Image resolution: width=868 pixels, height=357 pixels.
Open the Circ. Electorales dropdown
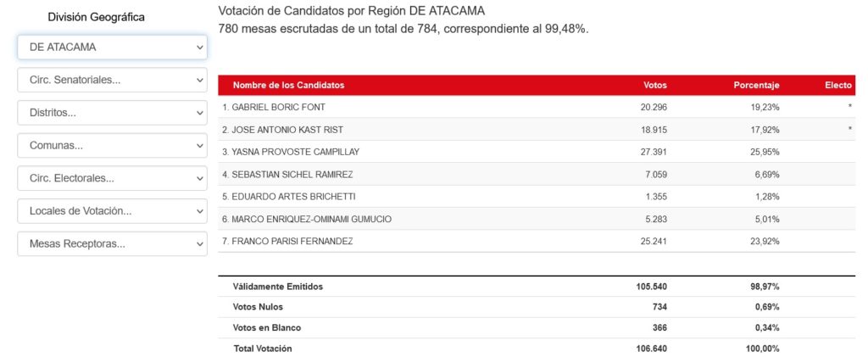(112, 179)
